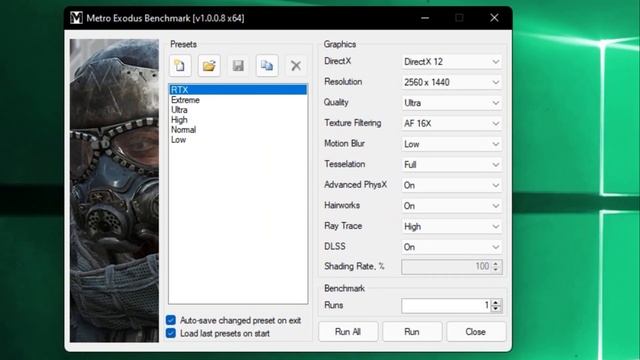Click the Run All button
640x360 pixels.
click(348, 332)
